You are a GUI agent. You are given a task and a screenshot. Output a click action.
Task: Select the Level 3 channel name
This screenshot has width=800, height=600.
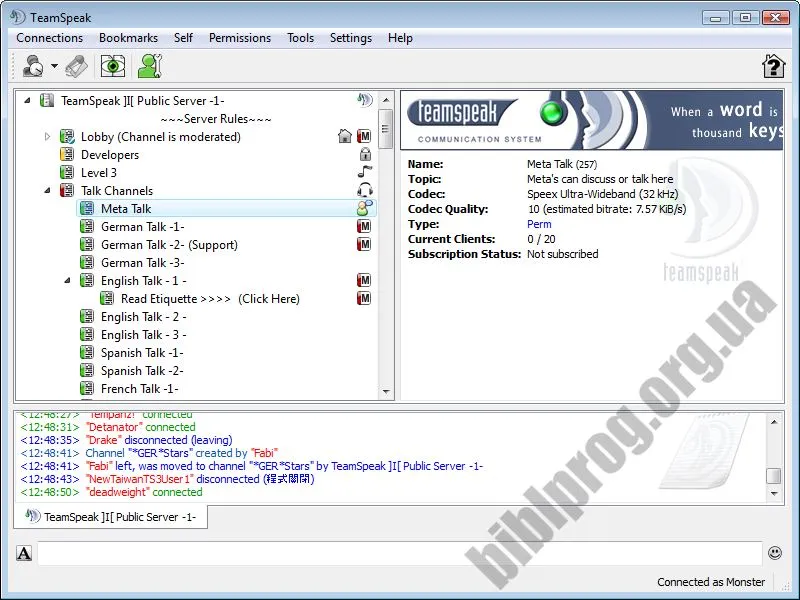point(98,172)
